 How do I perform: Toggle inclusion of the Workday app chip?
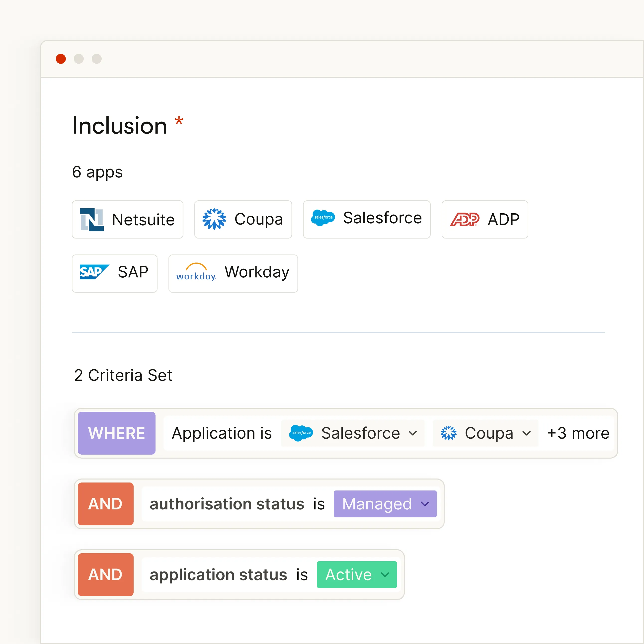(233, 273)
